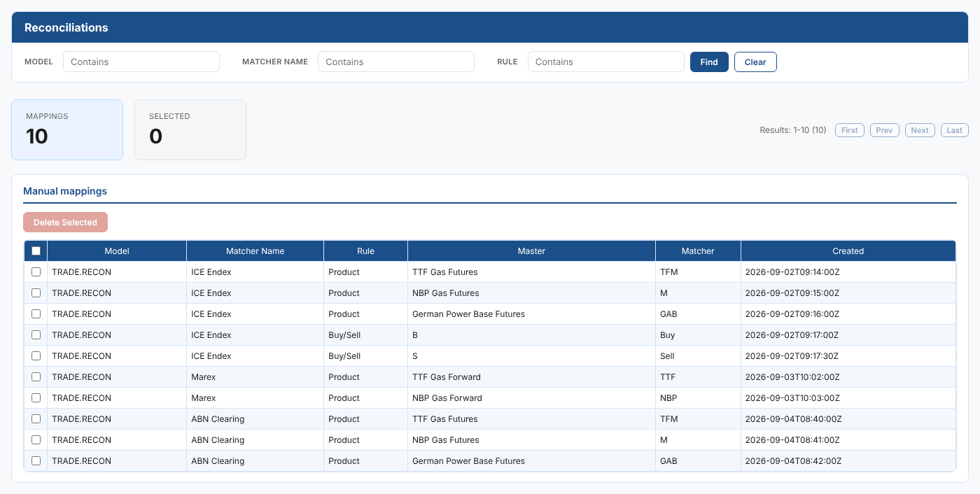Select checkbox for Buy/Sell row with master S

36,356
